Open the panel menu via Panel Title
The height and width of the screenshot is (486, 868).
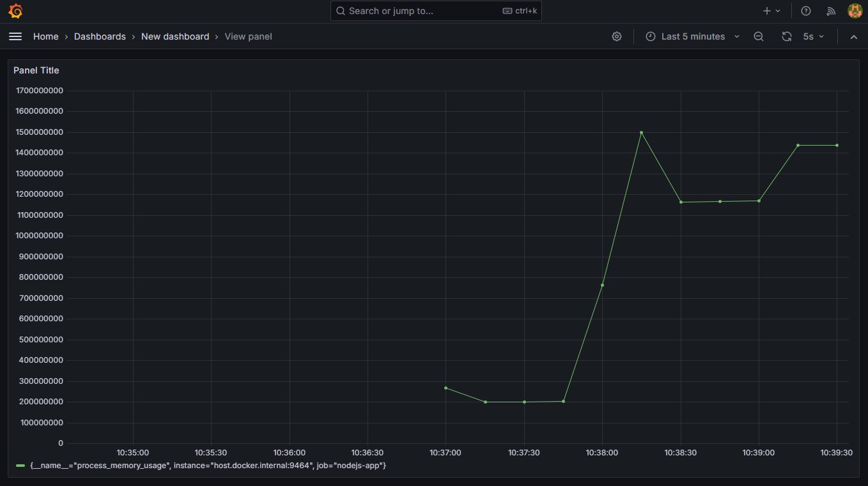click(36, 70)
